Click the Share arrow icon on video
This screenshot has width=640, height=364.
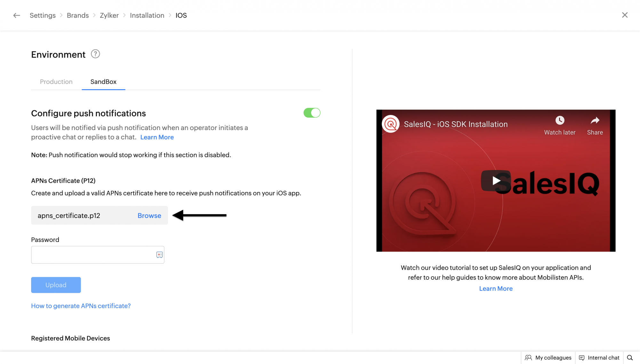(595, 120)
